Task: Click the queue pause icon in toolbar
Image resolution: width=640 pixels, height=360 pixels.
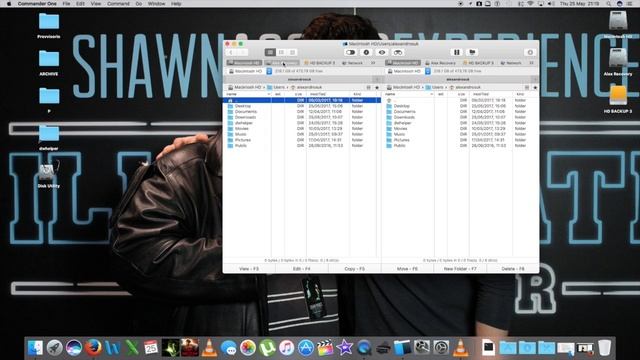Action: (457, 52)
